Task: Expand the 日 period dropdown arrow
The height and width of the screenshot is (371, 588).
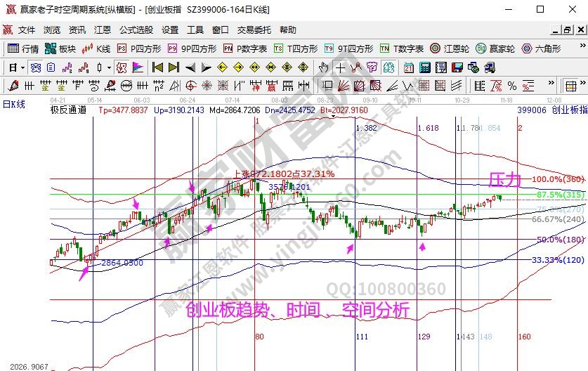Action: coord(22,67)
